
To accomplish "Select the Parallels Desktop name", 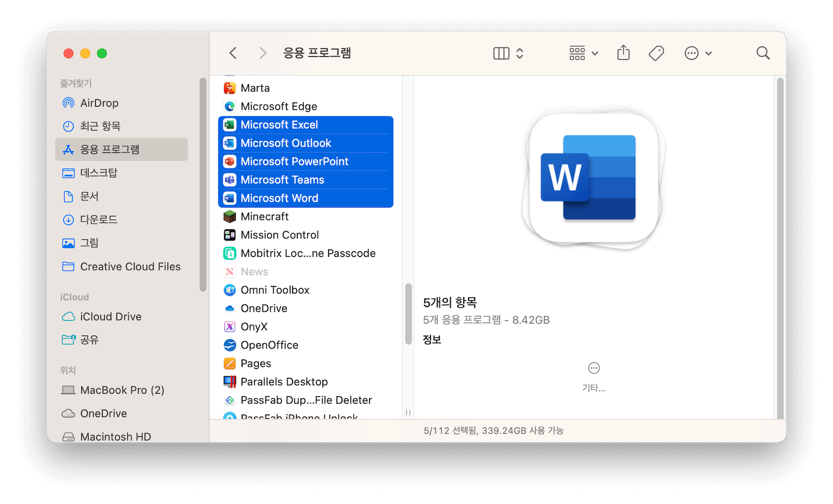I will click(284, 382).
